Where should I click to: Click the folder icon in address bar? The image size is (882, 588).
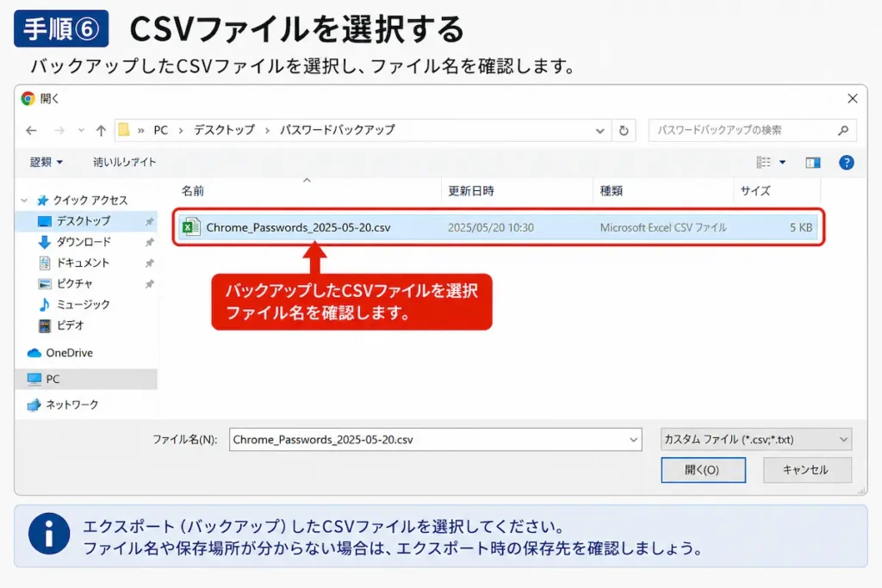pyautogui.click(x=124, y=130)
